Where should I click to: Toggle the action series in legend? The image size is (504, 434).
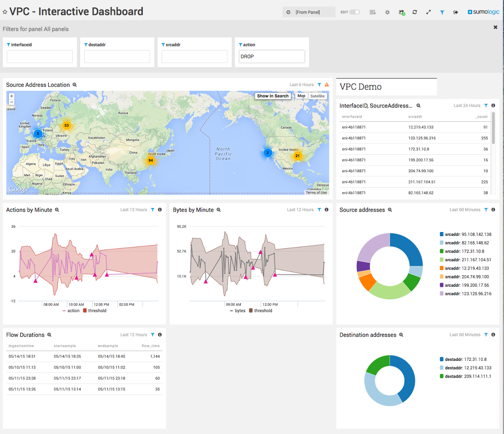(71, 311)
